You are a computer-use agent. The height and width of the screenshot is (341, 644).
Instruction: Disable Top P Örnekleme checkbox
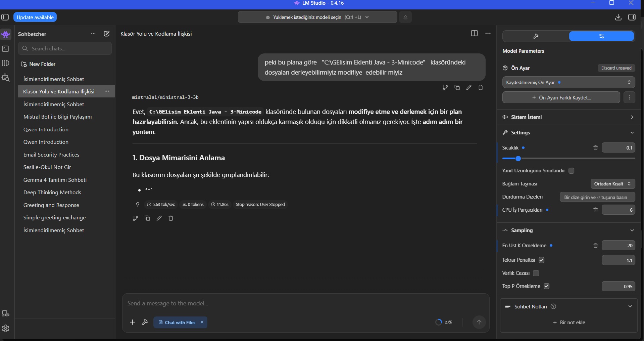coord(546,286)
